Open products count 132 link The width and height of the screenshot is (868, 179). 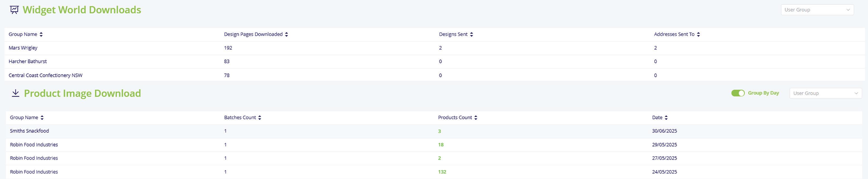(x=442, y=172)
